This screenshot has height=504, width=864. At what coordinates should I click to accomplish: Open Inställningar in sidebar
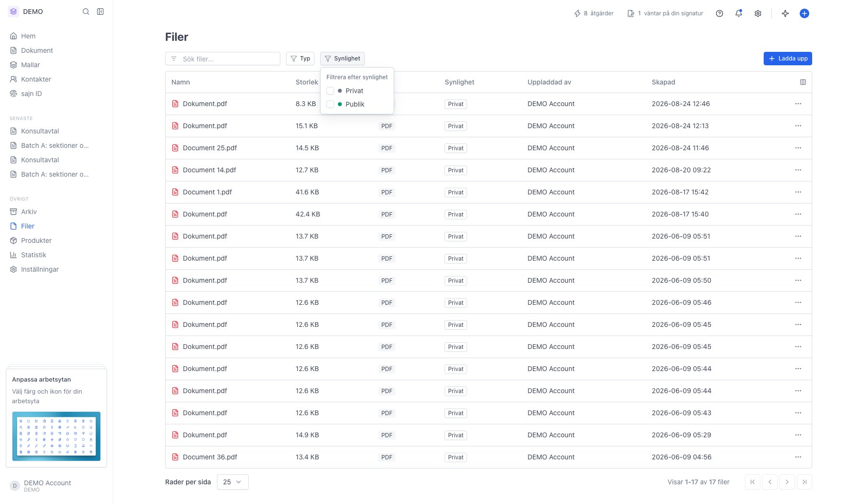click(x=40, y=269)
